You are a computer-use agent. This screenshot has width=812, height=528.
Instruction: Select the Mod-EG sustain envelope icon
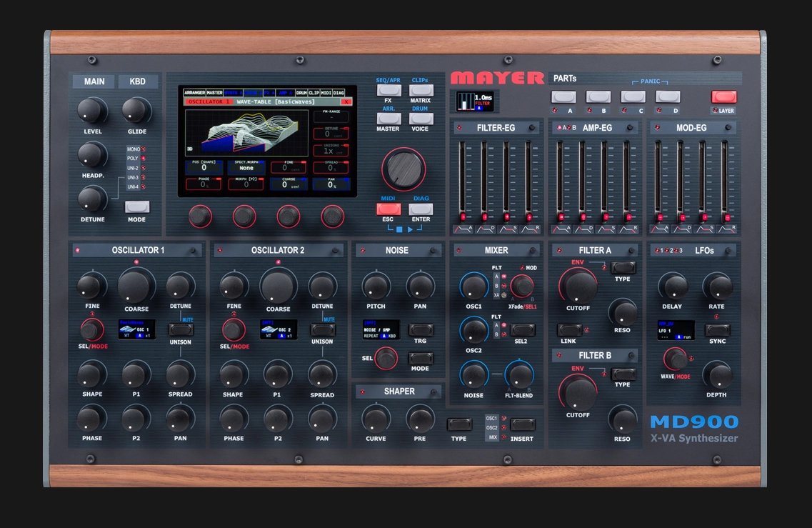703,229
